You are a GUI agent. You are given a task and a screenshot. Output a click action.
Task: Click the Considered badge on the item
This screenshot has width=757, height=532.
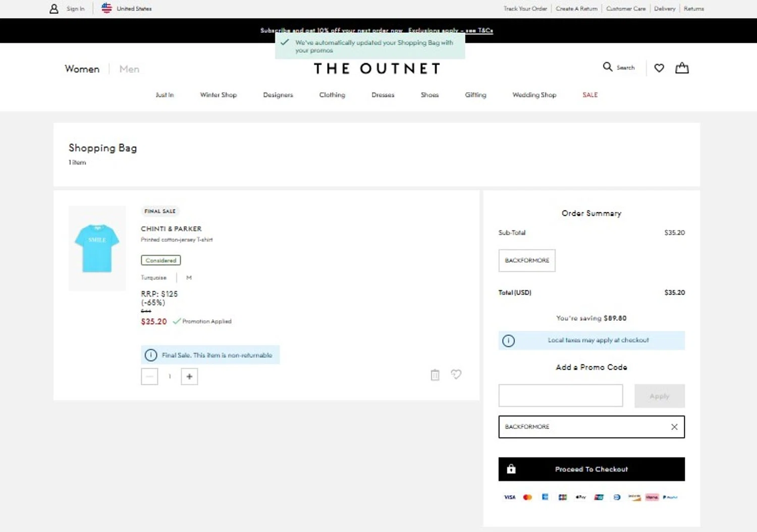tap(161, 260)
